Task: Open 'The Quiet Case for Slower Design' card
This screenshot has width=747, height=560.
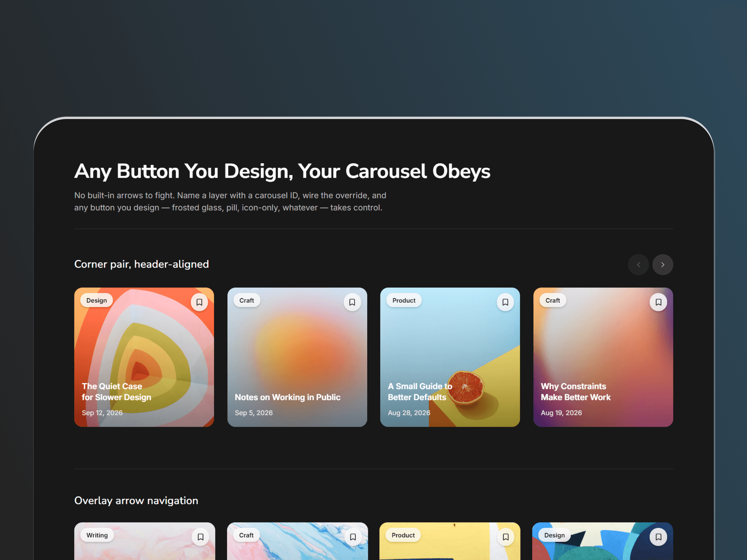Action: [144, 357]
